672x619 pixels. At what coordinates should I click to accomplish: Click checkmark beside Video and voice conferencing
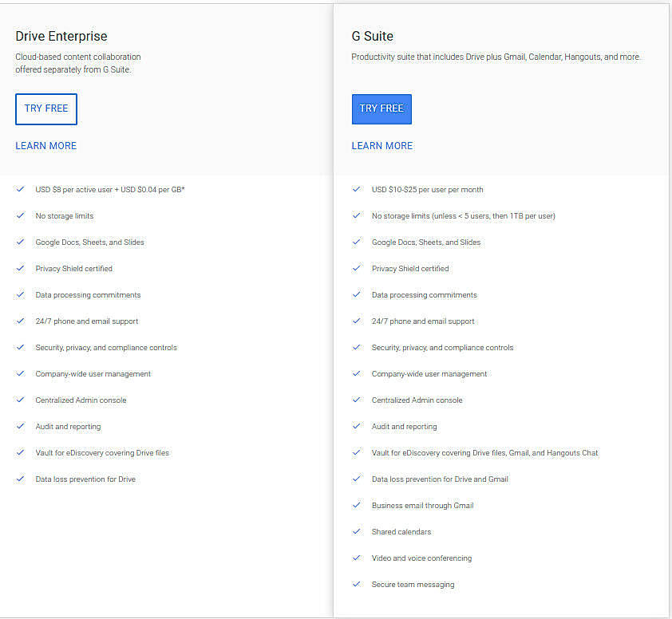click(x=357, y=558)
